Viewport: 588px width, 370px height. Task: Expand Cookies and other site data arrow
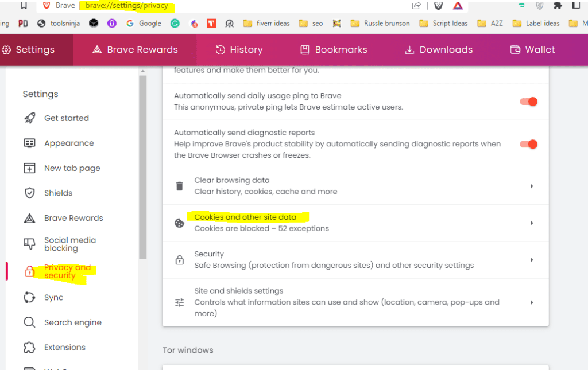tap(532, 223)
